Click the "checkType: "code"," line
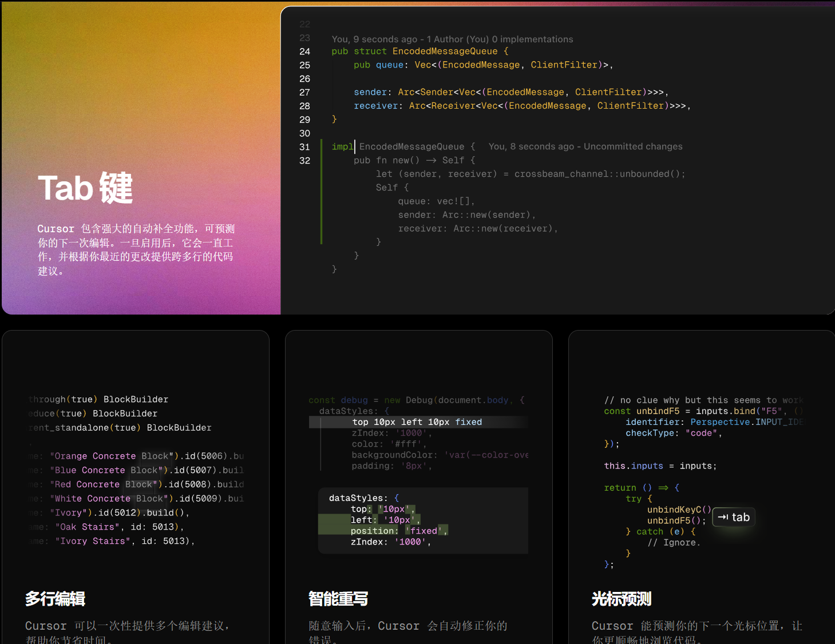The image size is (835, 644). click(674, 433)
